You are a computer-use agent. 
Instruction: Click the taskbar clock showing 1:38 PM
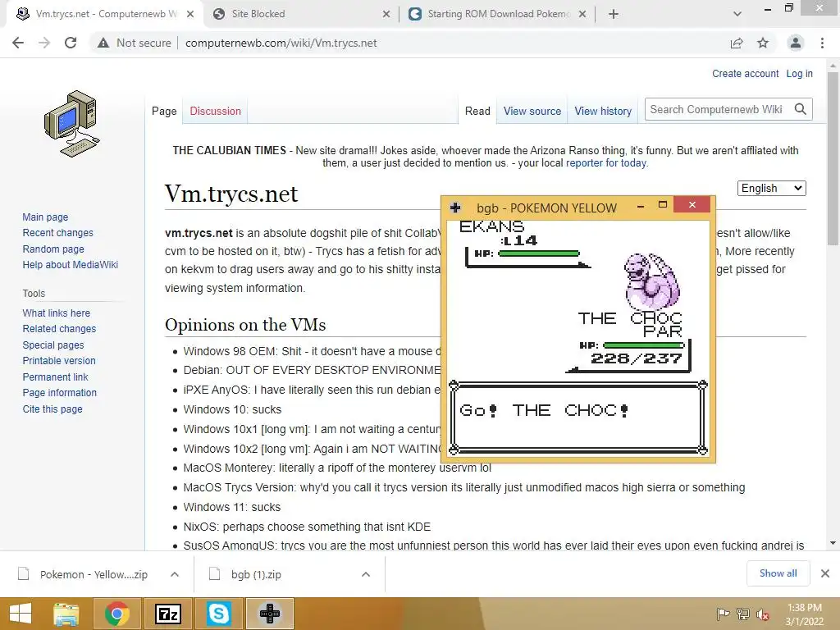tap(804, 614)
